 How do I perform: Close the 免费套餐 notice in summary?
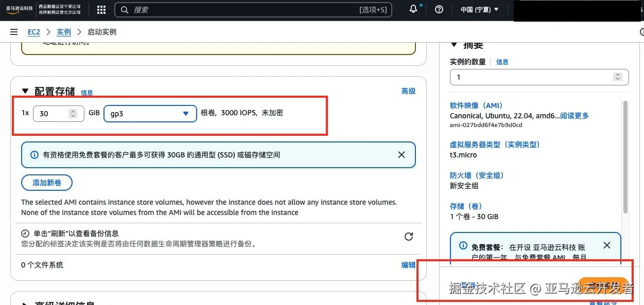[607, 245]
